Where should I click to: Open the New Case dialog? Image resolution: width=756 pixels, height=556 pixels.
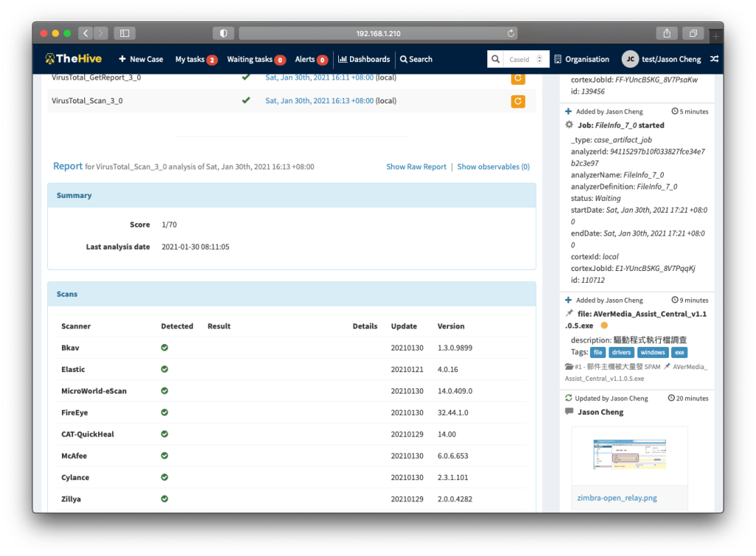(x=141, y=59)
